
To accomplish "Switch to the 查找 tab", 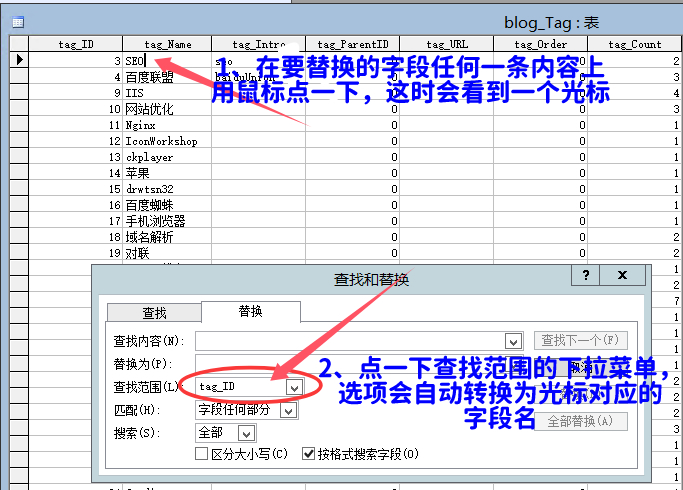I will pos(154,313).
